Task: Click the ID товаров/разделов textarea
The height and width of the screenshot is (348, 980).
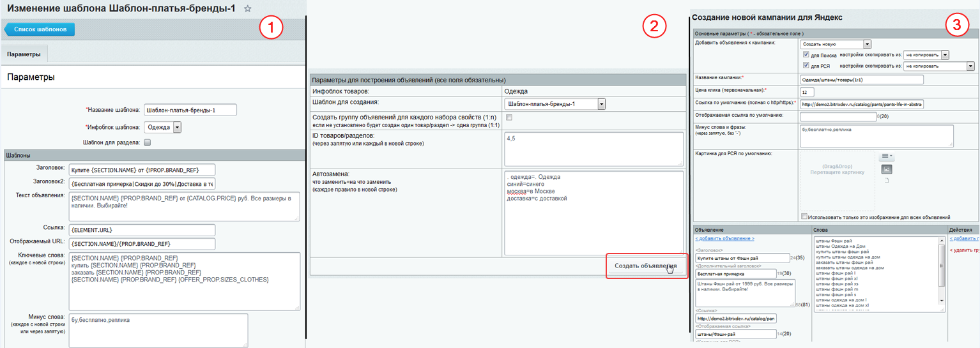Action: (x=594, y=149)
